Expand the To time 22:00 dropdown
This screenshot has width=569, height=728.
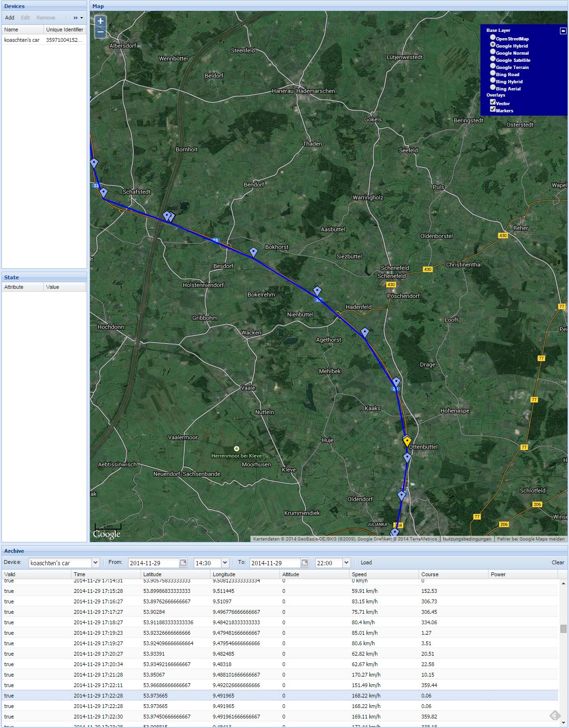(x=346, y=563)
